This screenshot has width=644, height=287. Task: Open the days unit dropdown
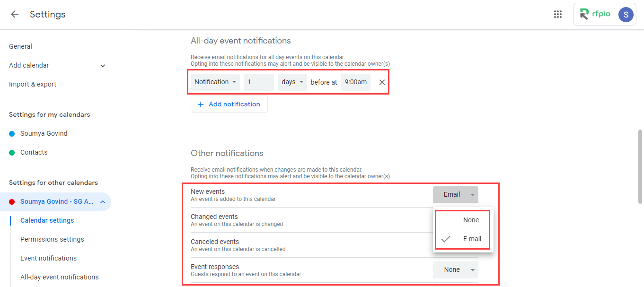pos(292,82)
